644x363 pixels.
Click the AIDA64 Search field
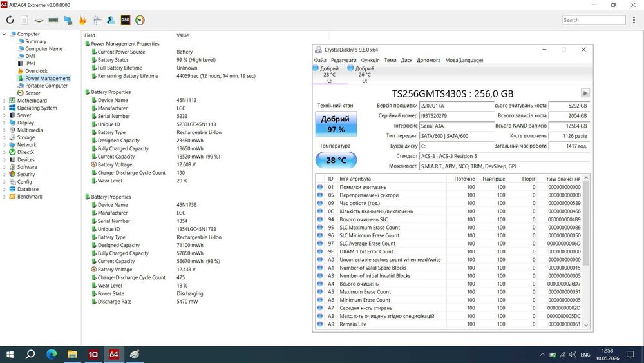594,20
